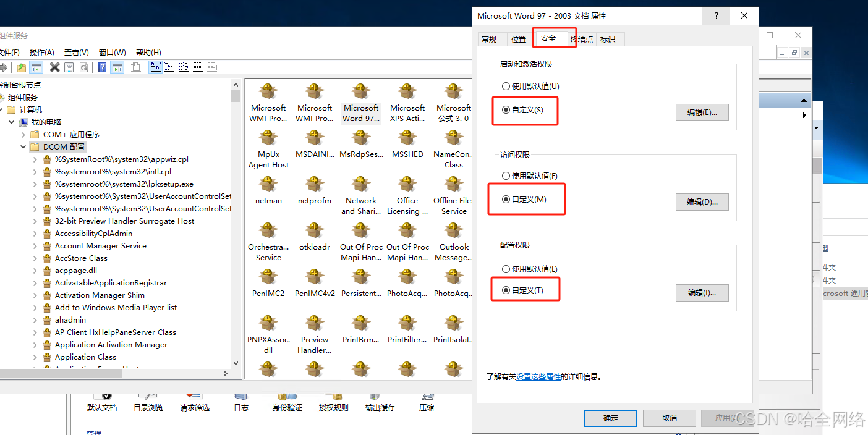Open the 设置这些属性 help link
Viewport: 868px width, 435px height.
coord(538,376)
